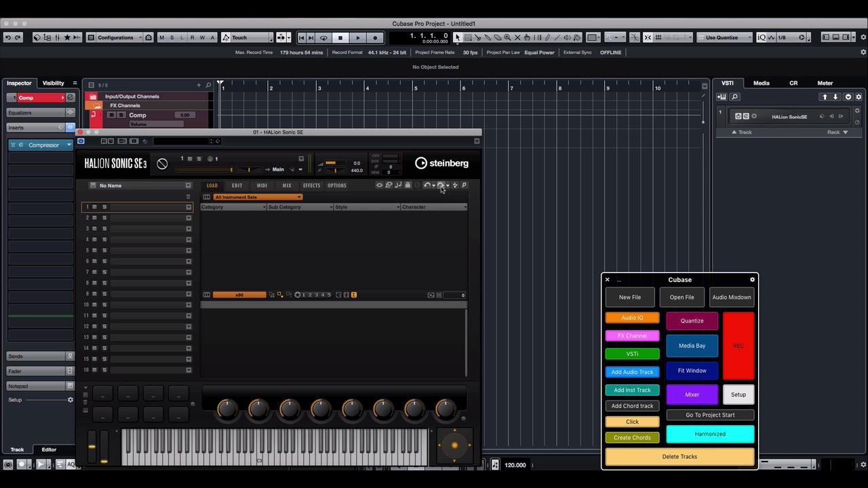Screen dimensions: 868x488
Task: Click Compressor bypass icon in Inserts slot
Action: (13, 145)
